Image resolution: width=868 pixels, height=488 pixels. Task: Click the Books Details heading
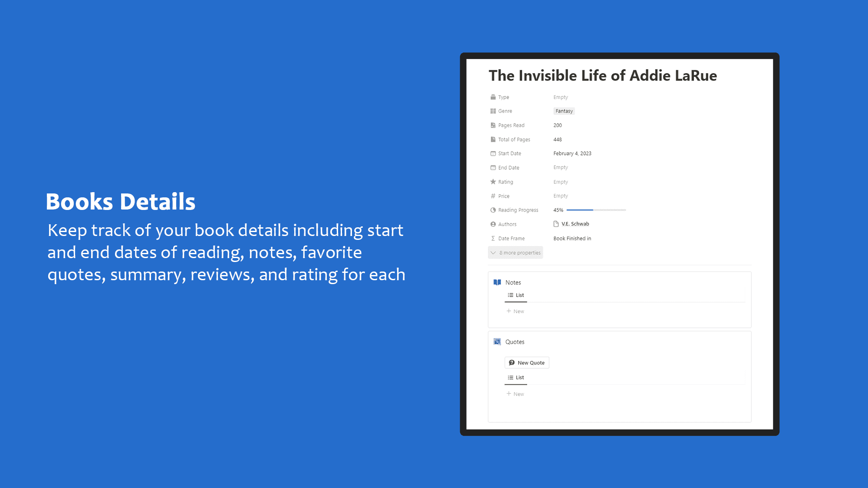[121, 202]
